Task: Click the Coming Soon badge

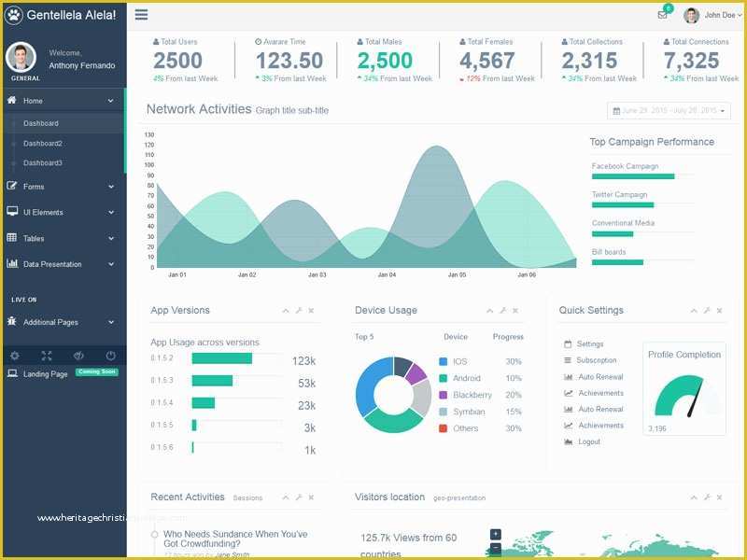Action: pyautogui.click(x=97, y=371)
